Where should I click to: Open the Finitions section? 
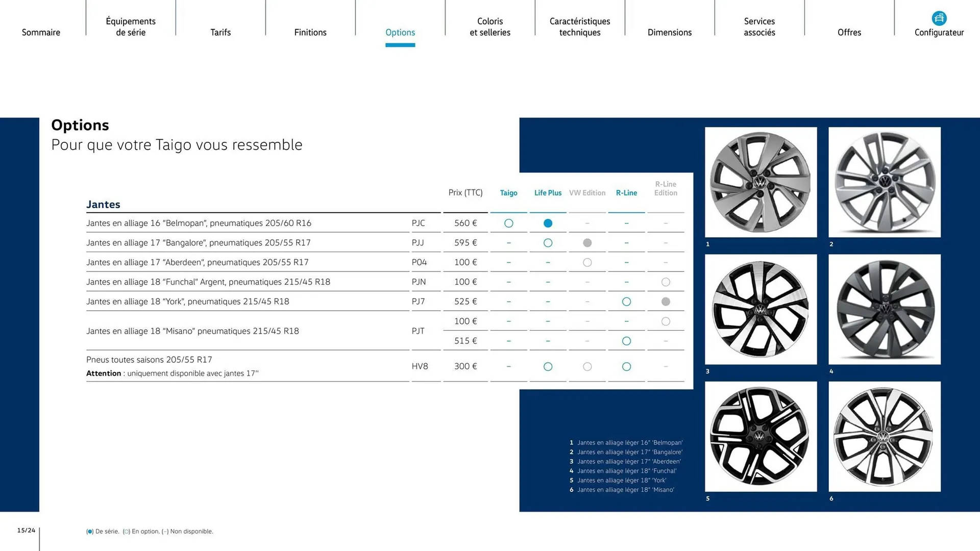[x=310, y=32]
